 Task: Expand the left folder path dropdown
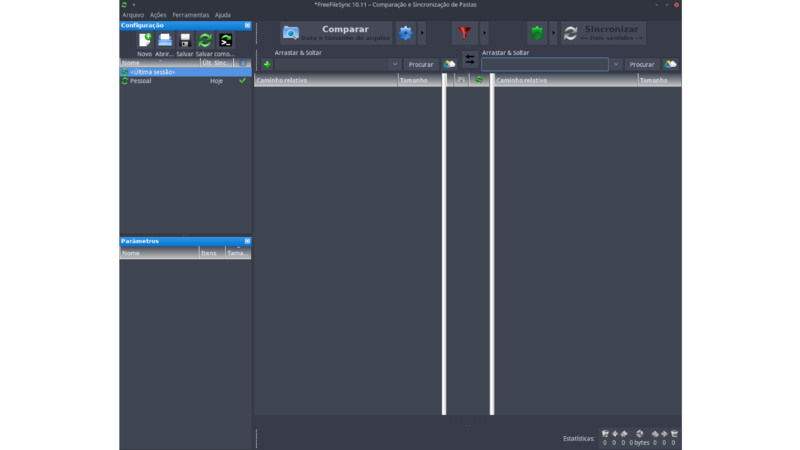click(x=394, y=64)
